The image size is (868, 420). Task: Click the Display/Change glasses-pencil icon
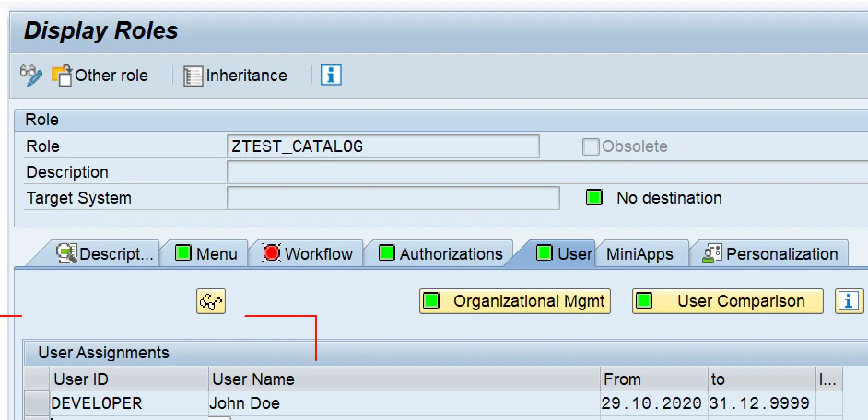coord(30,76)
